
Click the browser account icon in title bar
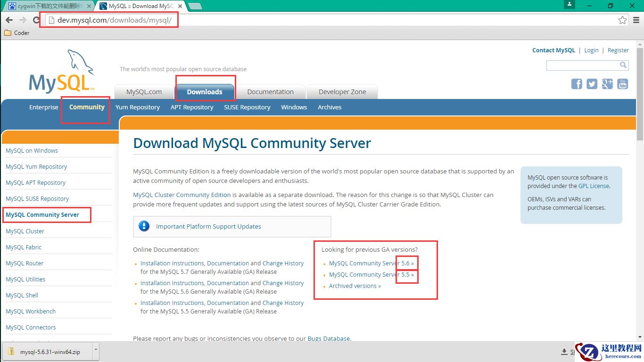click(569, 5)
